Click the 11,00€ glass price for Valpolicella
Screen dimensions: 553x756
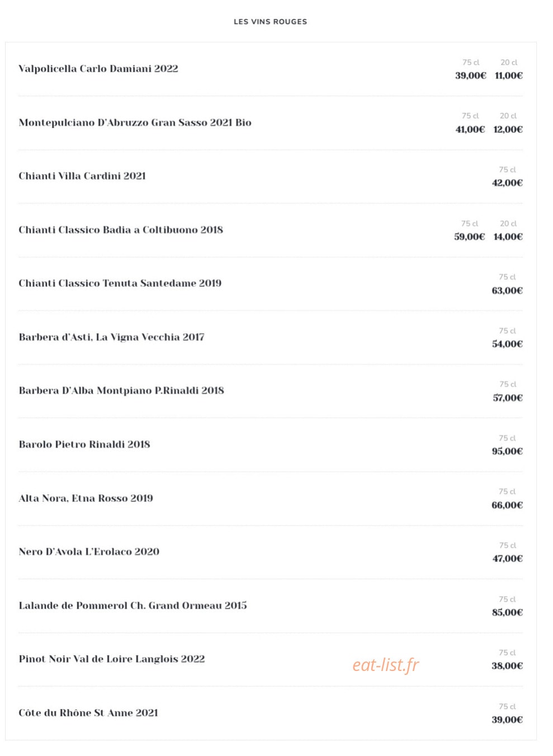(x=509, y=75)
